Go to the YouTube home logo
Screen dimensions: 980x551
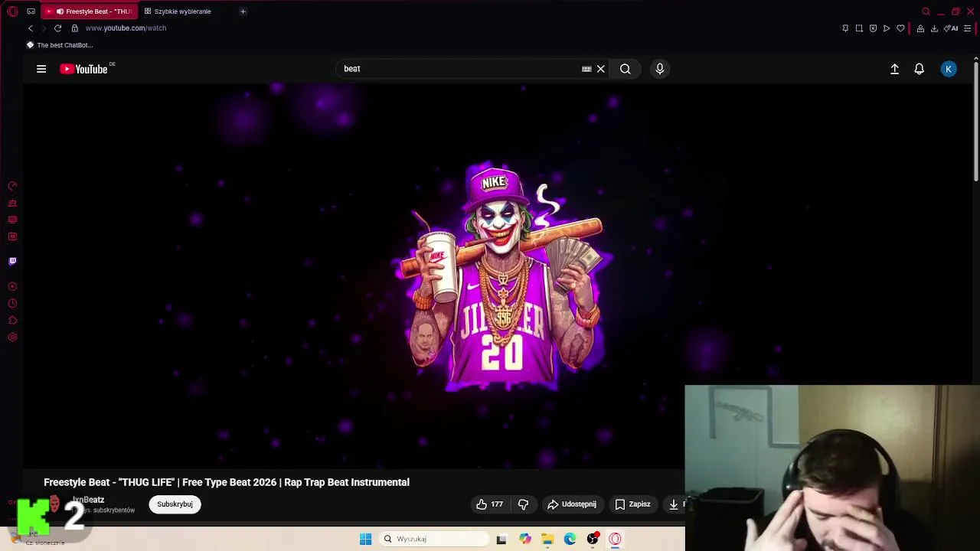click(85, 69)
